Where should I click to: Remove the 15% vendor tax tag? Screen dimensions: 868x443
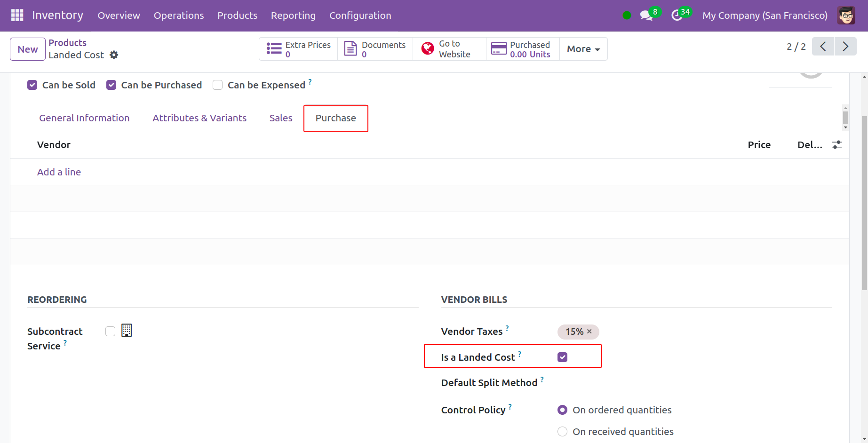(589, 332)
